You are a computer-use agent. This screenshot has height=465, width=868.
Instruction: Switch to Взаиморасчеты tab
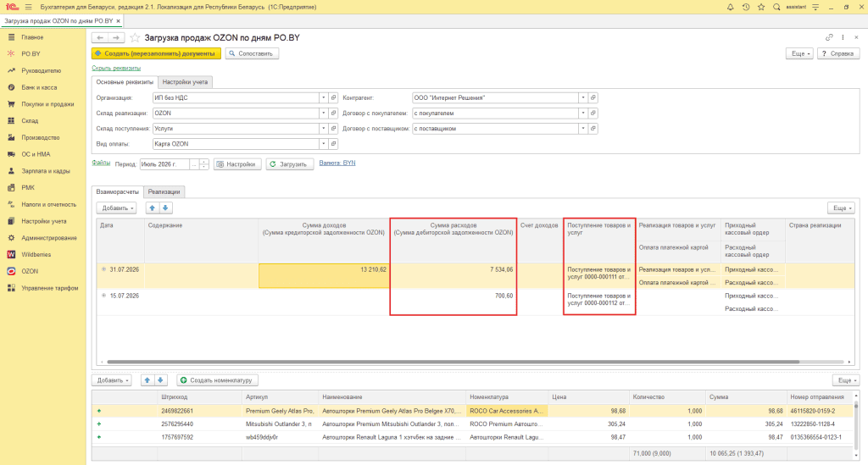pos(117,192)
